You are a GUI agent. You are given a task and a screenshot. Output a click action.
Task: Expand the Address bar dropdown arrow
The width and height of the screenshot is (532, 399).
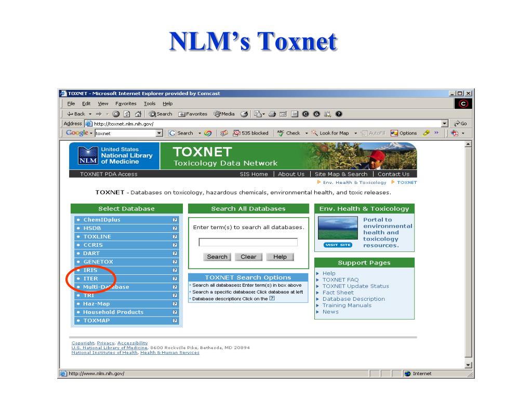pyautogui.click(x=445, y=124)
